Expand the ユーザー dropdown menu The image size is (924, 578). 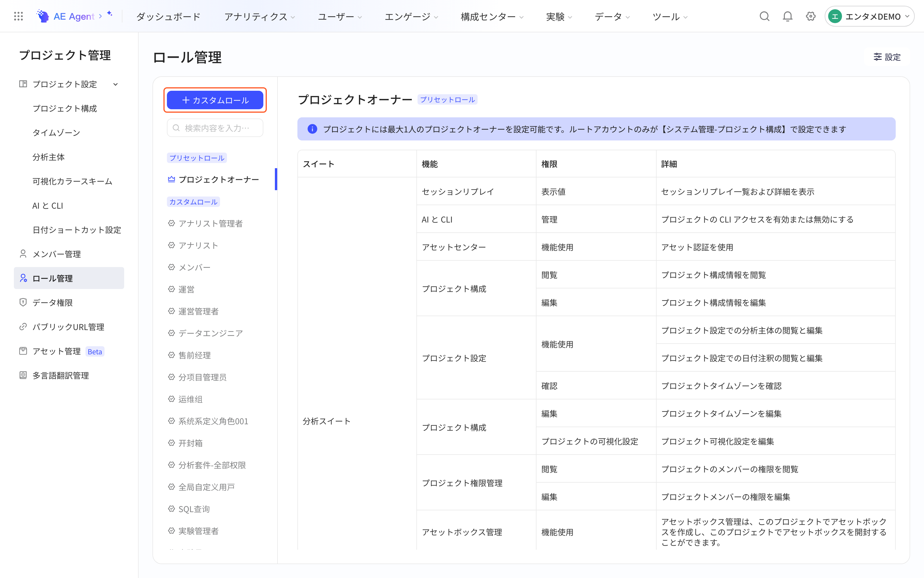[x=340, y=16]
